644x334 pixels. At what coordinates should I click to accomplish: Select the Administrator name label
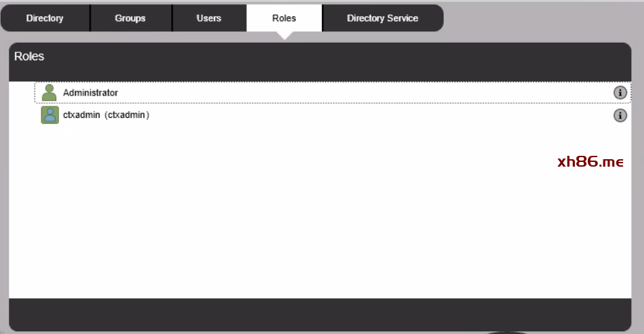click(x=90, y=93)
